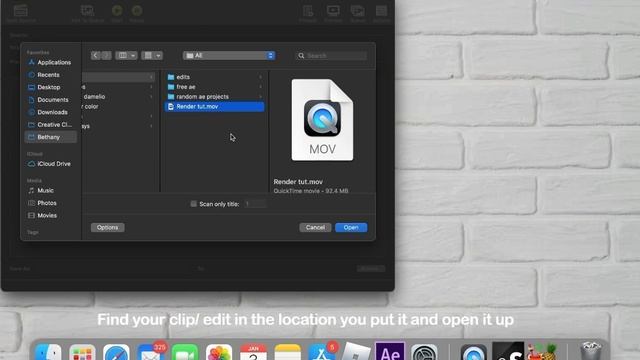Select the random ae projects folder

215,97
